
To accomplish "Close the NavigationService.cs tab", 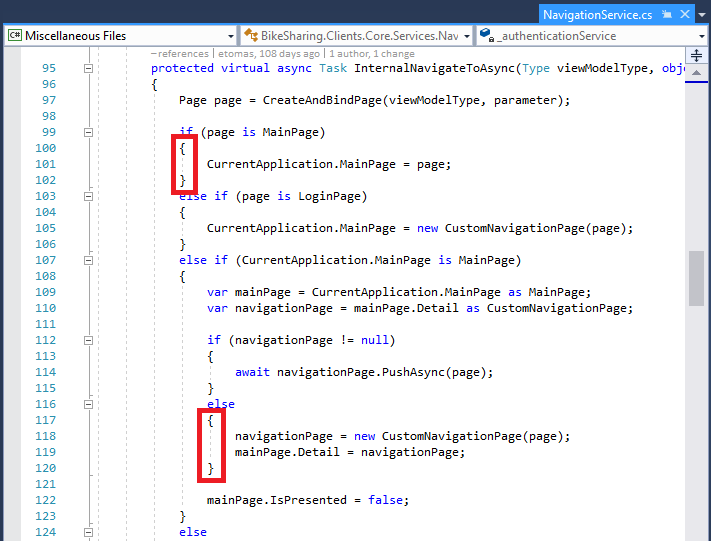I will [685, 15].
